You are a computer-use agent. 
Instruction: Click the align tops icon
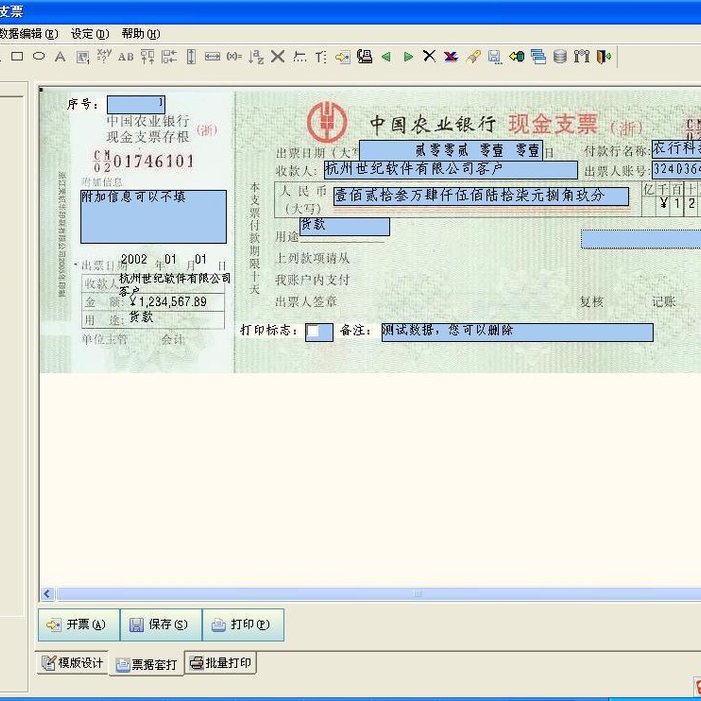tap(148, 56)
